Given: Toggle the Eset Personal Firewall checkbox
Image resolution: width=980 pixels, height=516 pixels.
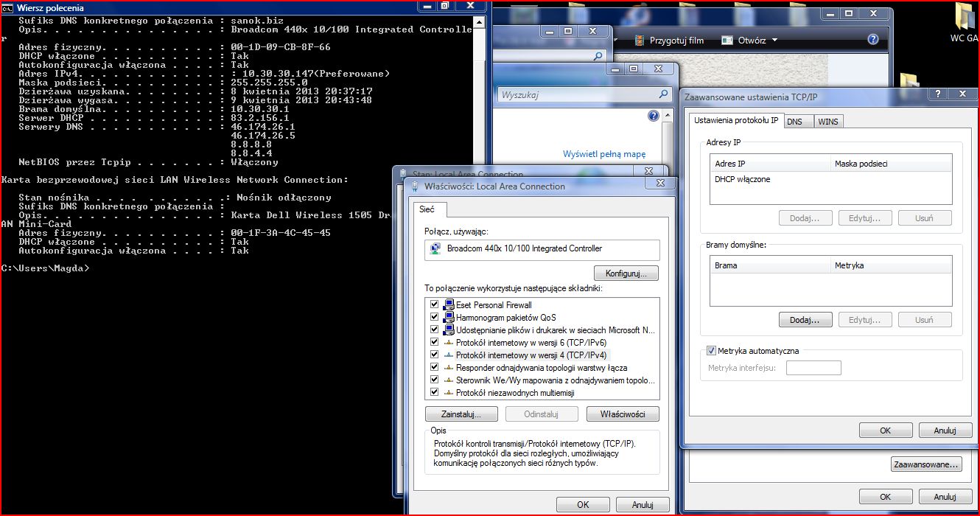Looking at the screenshot, I should 433,305.
